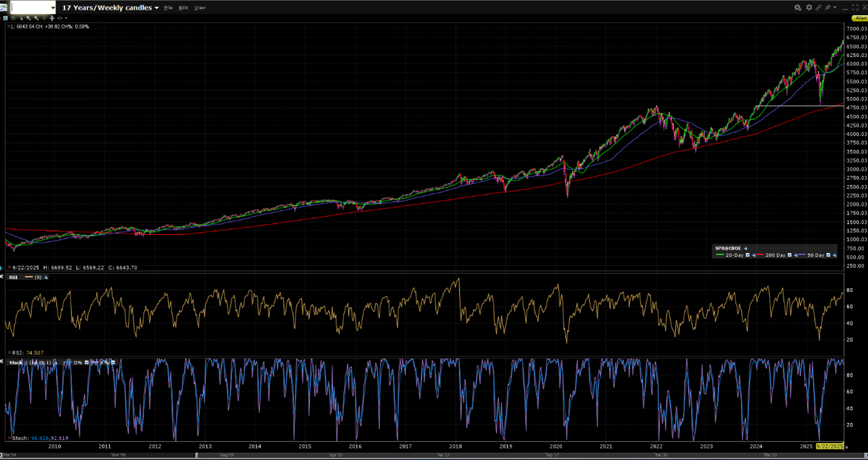Toggle the D% line checkbox in Stoch panel
The image size is (868, 460).
click(87, 362)
